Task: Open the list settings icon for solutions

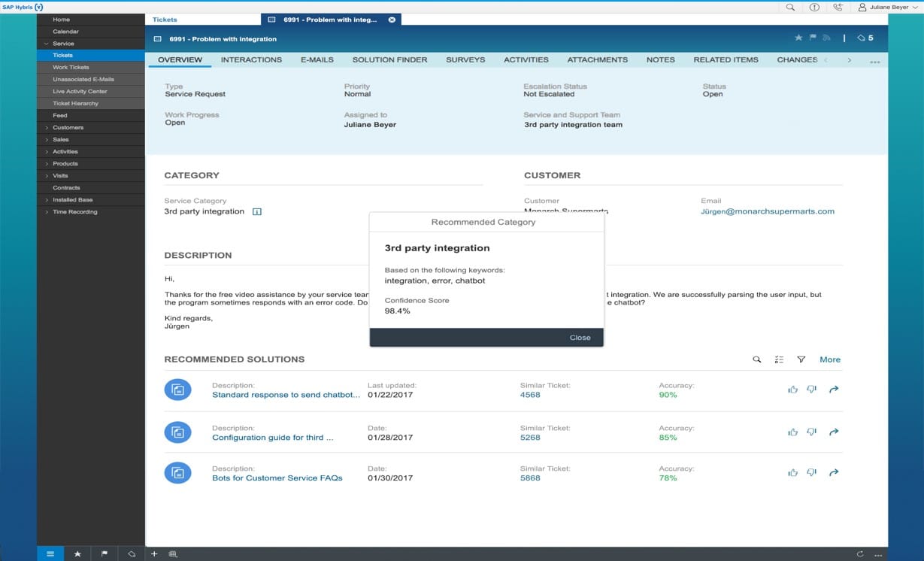Action: pos(779,359)
